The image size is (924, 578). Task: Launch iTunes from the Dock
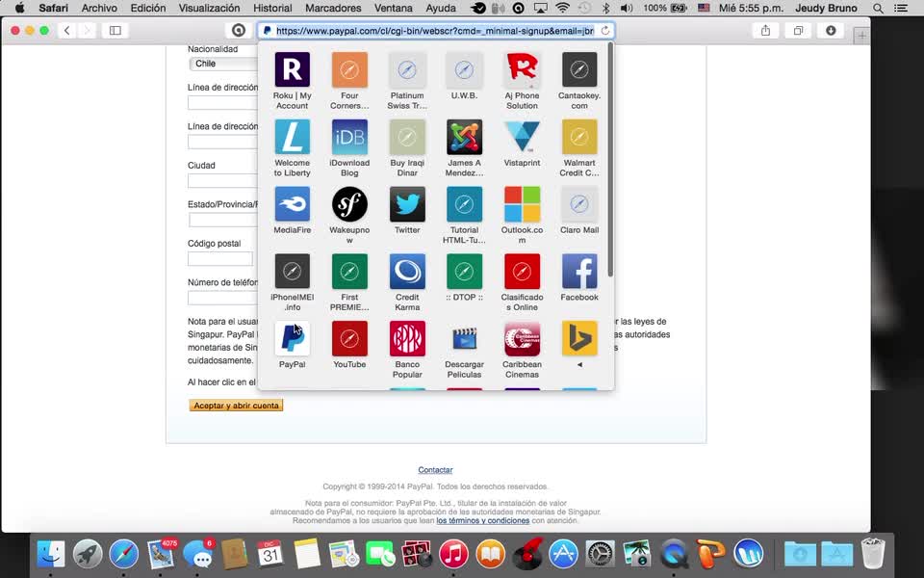(x=453, y=555)
